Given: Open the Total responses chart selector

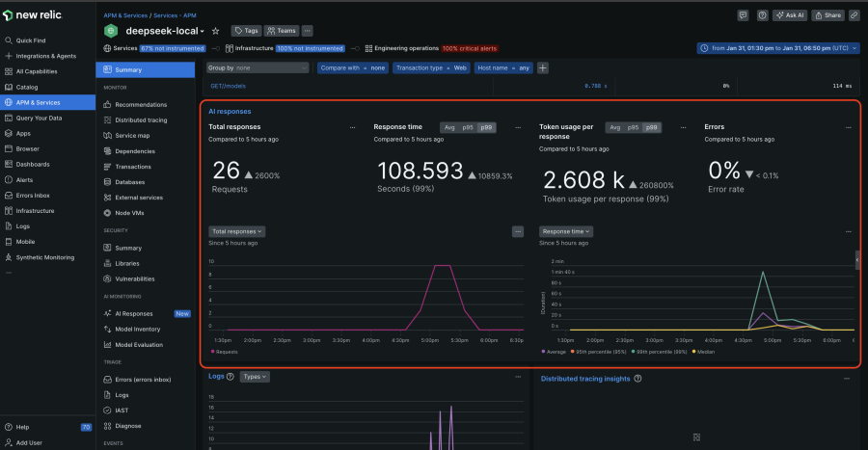Looking at the screenshot, I should pos(236,231).
